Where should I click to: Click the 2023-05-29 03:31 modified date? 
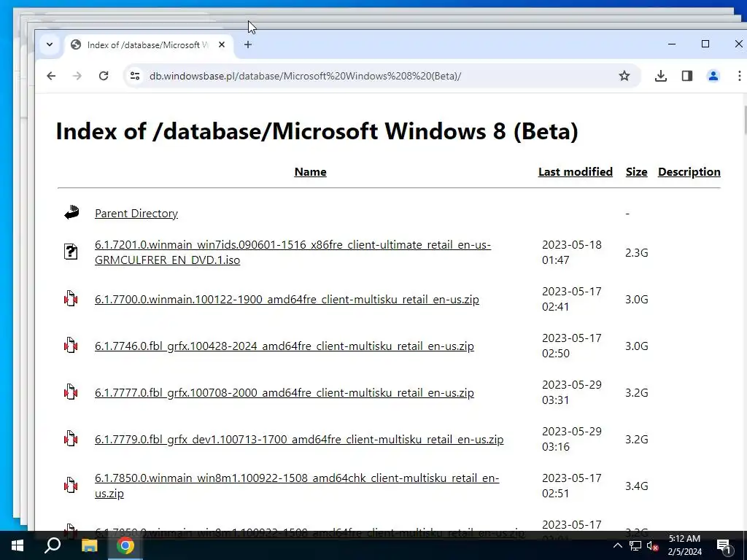click(572, 392)
